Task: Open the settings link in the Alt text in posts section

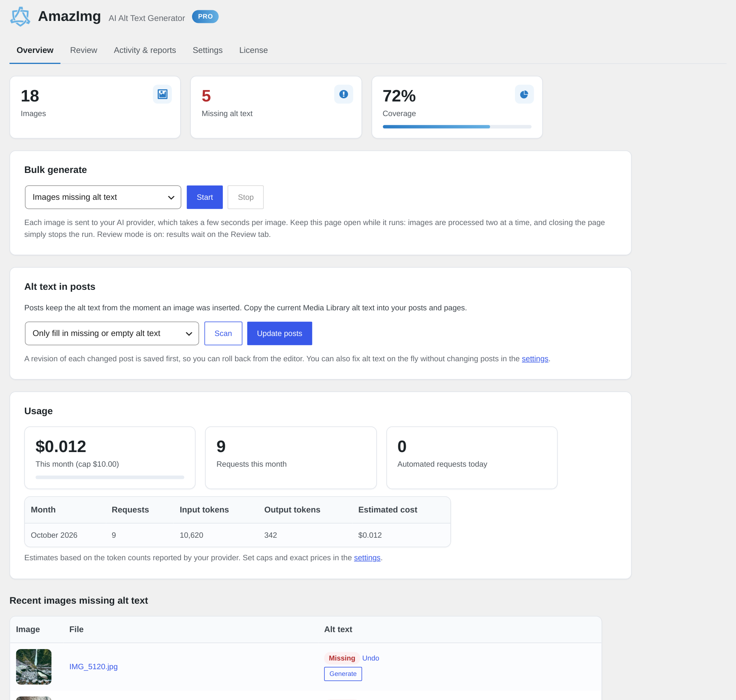Action: [535, 358]
